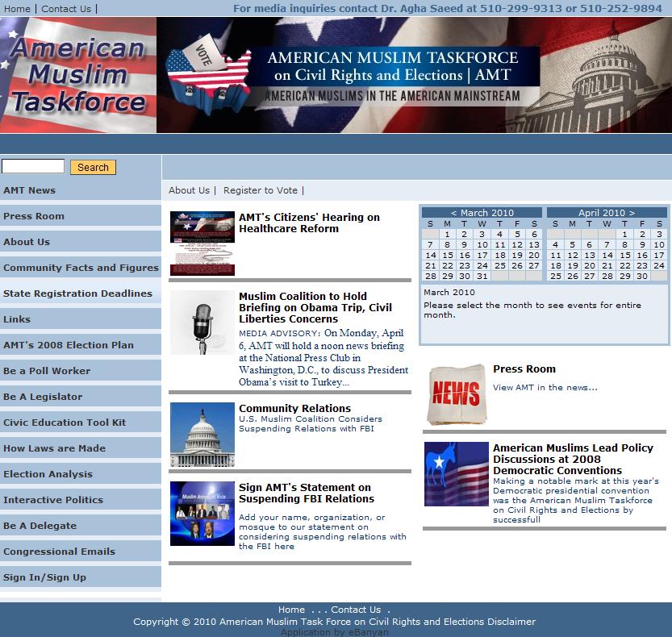Click the NEWS newspaper stack image
The image size is (672, 637).
(x=457, y=394)
